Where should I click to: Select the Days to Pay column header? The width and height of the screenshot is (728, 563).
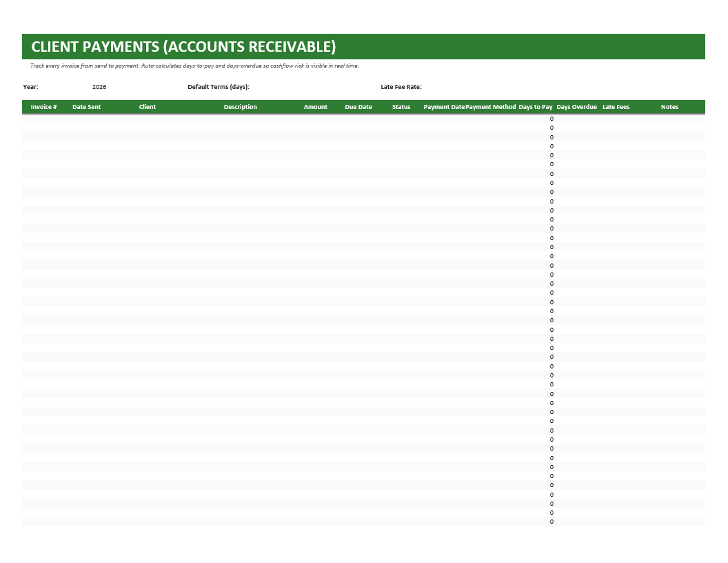536,107
